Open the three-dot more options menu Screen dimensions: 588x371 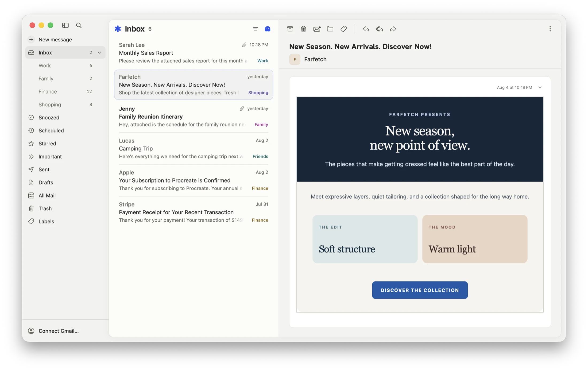550,29
